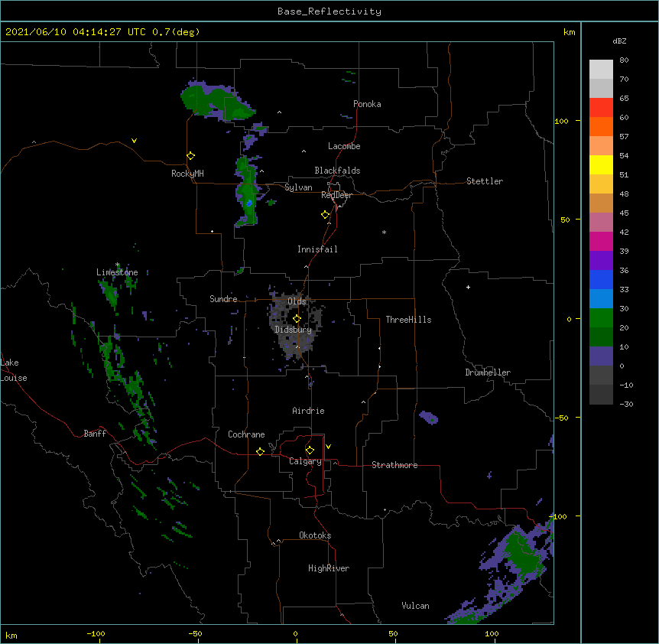
Task: Select the yellow diamond marker south of RedDeer
Action: [x=326, y=215]
